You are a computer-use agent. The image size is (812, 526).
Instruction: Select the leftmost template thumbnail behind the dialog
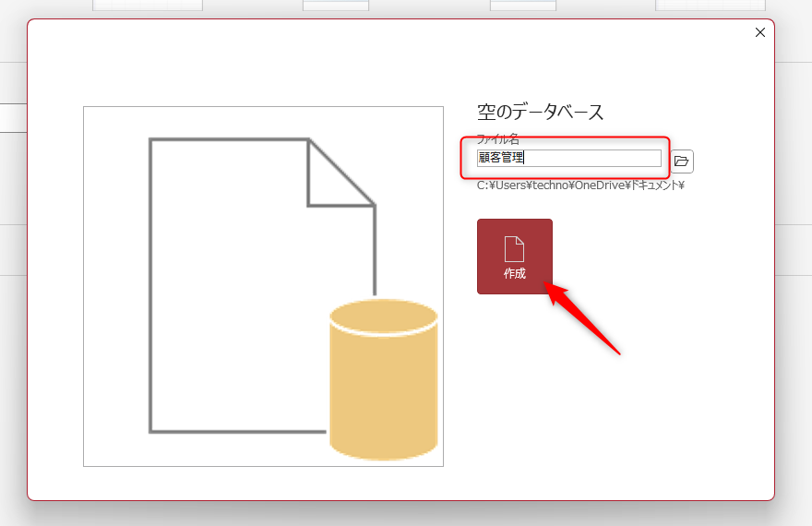[148, 6]
